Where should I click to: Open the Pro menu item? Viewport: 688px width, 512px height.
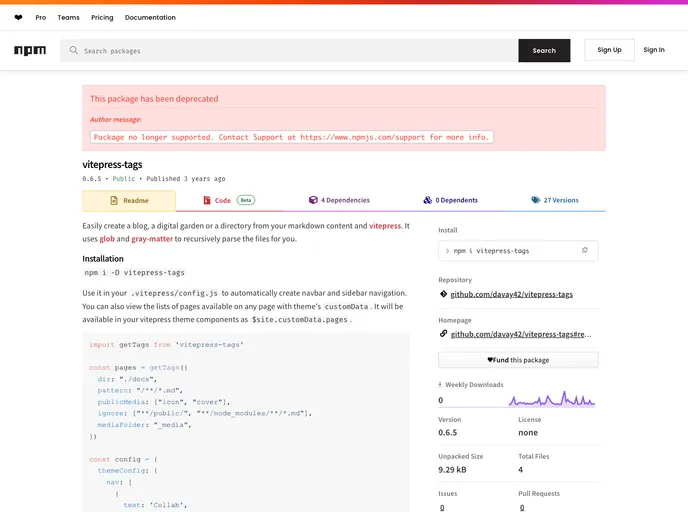click(x=41, y=18)
